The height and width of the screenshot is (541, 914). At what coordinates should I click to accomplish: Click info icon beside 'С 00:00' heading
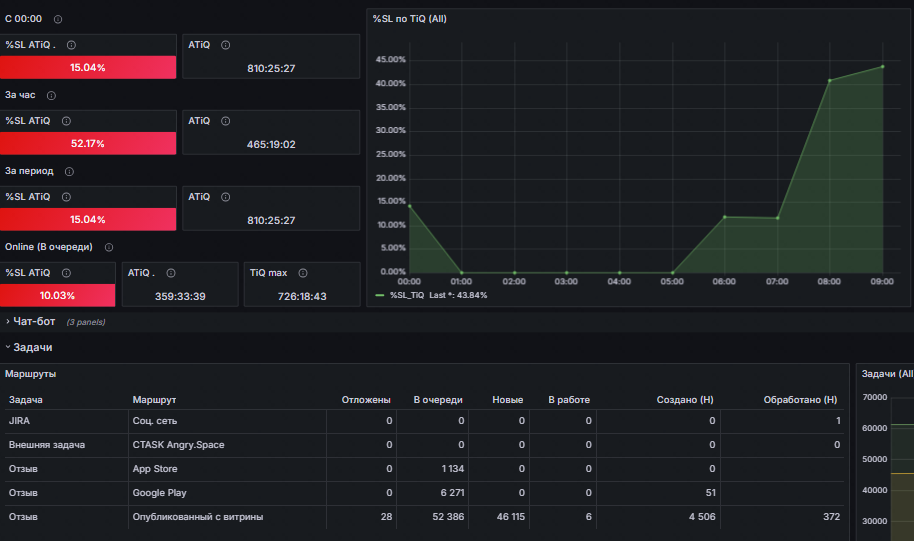[58, 19]
